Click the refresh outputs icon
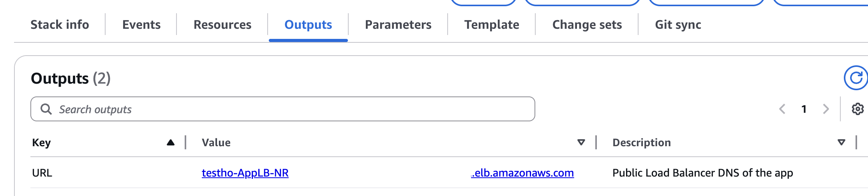The height and width of the screenshot is (196, 868). point(856,78)
